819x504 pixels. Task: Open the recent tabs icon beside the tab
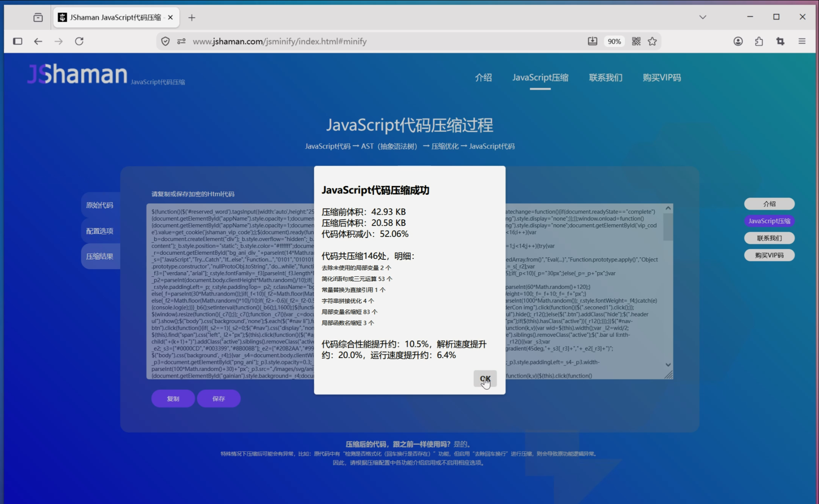[x=38, y=18]
